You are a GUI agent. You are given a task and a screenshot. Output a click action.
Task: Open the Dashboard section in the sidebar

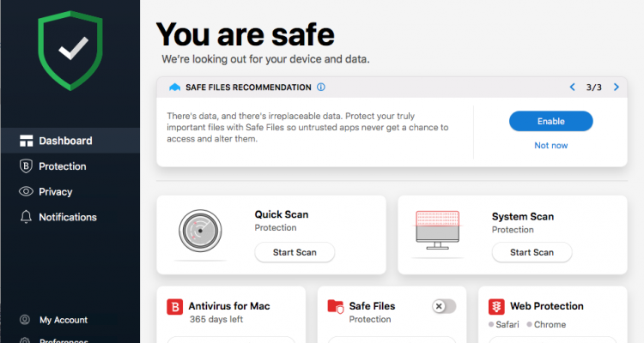coord(70,141)
